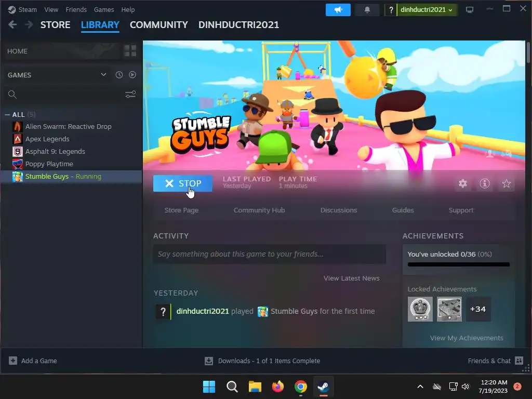Open the Games menu
532x399 pixels.
point(104,9)
